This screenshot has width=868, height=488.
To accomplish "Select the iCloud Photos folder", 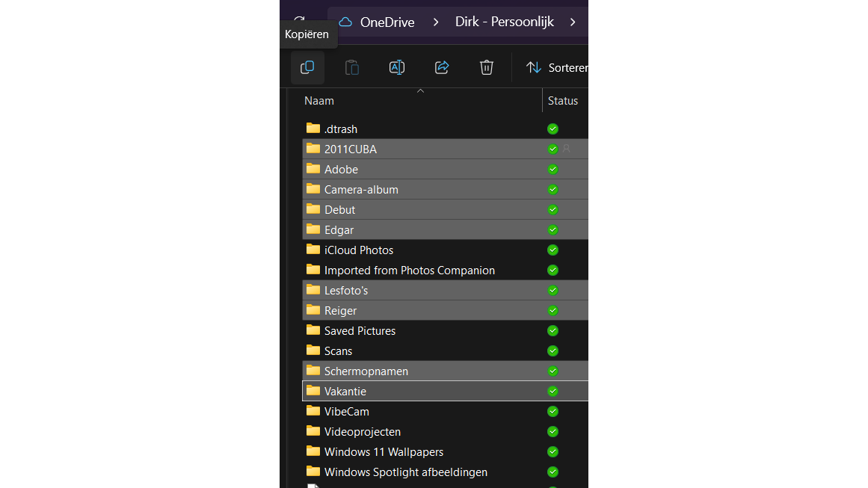I will pyautogui.click(x=358, y=250).
